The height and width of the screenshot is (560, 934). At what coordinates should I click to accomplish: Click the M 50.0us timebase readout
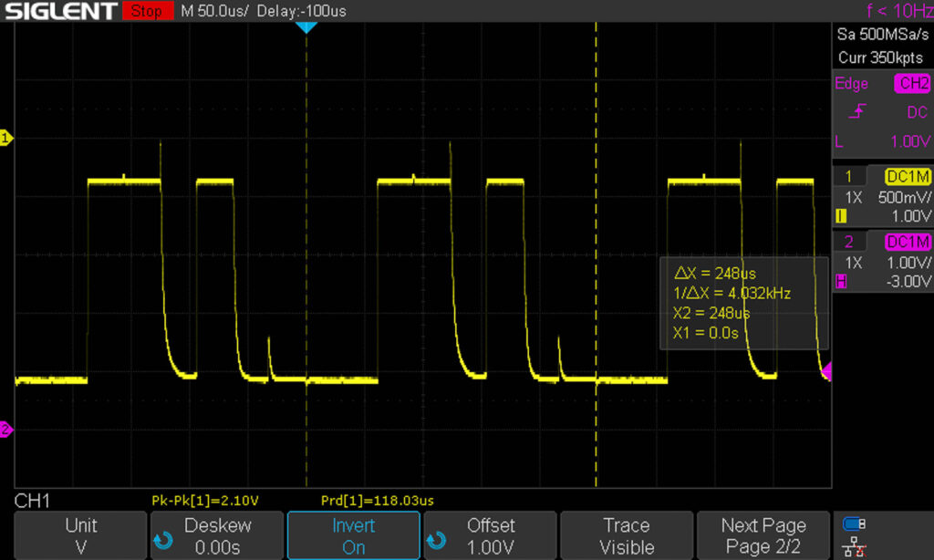[213, 11]
